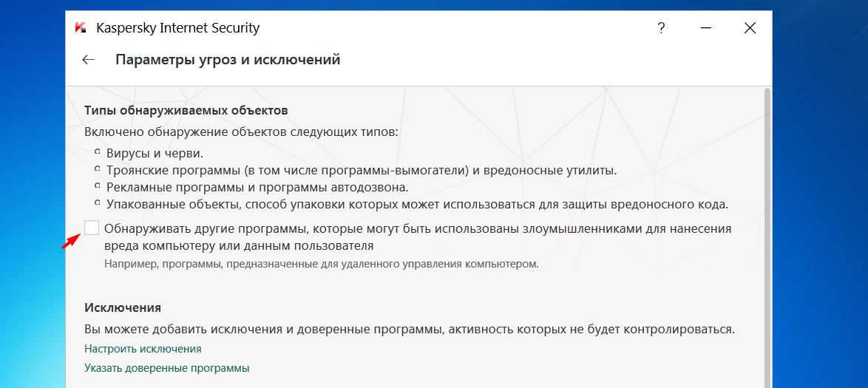Click the 'Вы можете добавить исключения' description
The width and height of the screenshot is (868, 388).
coord(410,330)
